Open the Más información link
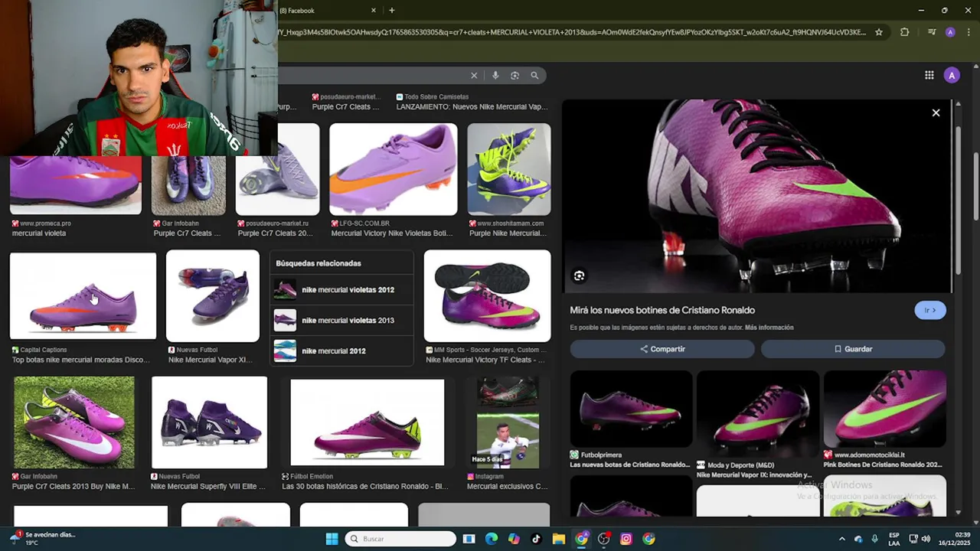The image size is (980, 551). (769, 328)
